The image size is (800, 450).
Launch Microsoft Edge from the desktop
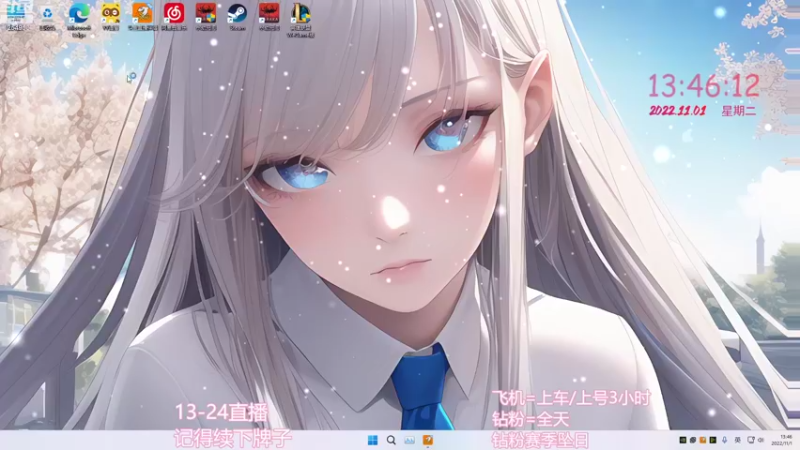click(x=79, y=19)
